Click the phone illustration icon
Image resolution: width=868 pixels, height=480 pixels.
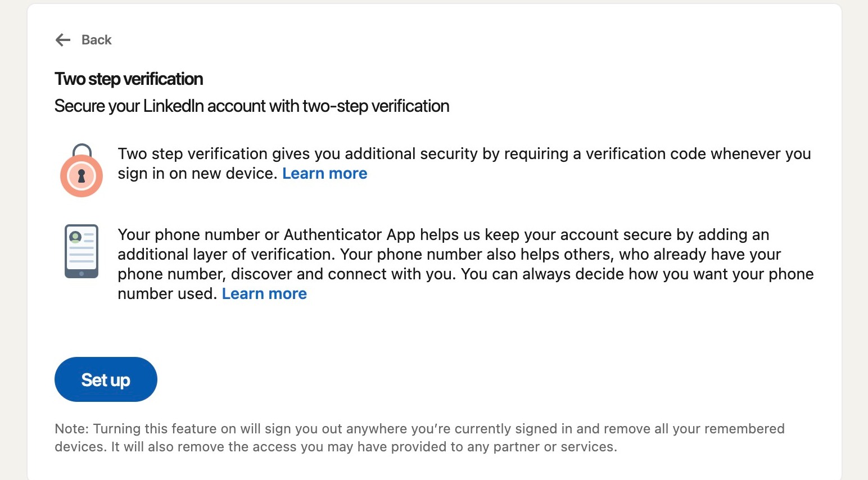coord(82,251)
